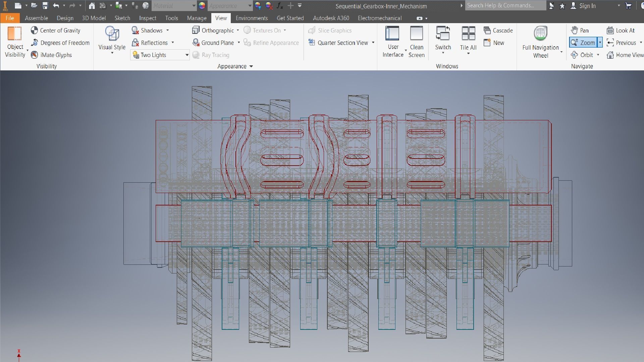The height and width of the screenshot is (362, 644).
Task: Select the Pan navigation tool
Action: (x=580, y=31)
